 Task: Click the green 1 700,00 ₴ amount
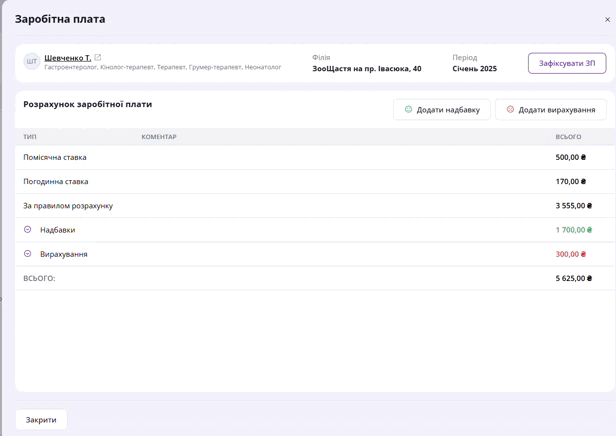pos(574,230)
